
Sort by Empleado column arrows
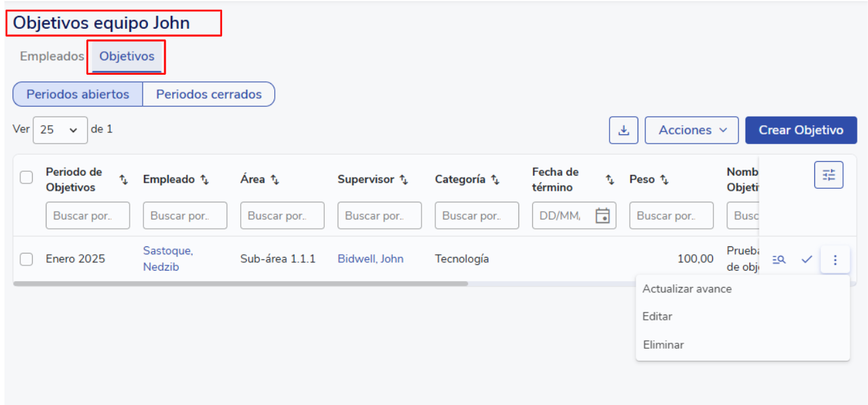[204, 180]
